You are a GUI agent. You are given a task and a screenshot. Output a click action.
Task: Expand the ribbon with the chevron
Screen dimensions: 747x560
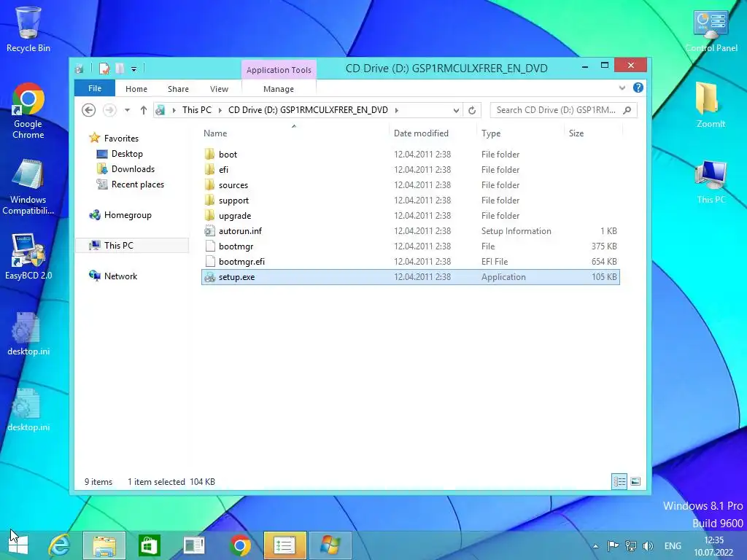point(622,87)
